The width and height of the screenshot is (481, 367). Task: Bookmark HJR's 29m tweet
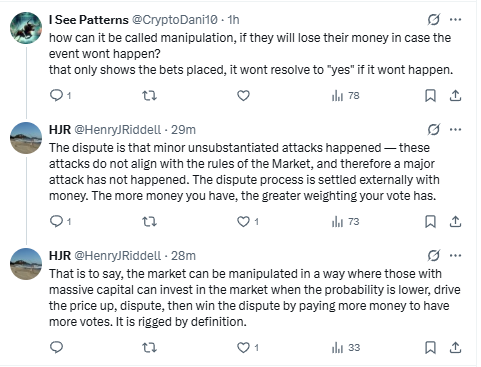[430, 222]
